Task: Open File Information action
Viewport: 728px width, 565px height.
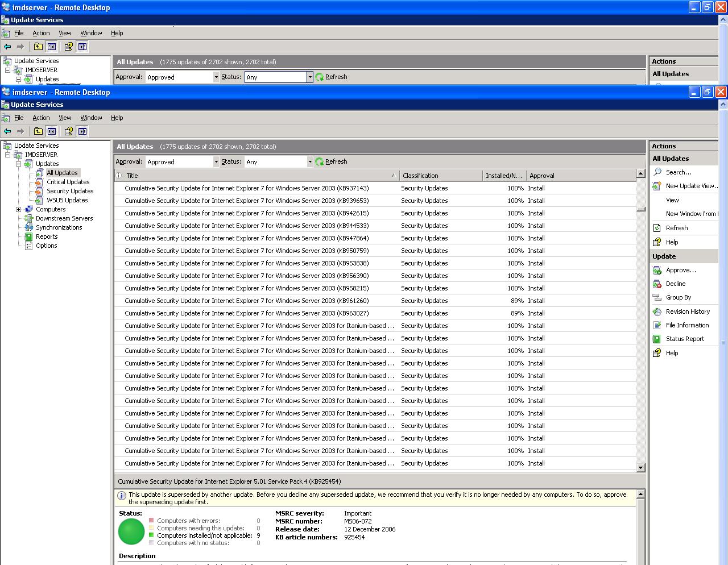Action: [687, 325]
